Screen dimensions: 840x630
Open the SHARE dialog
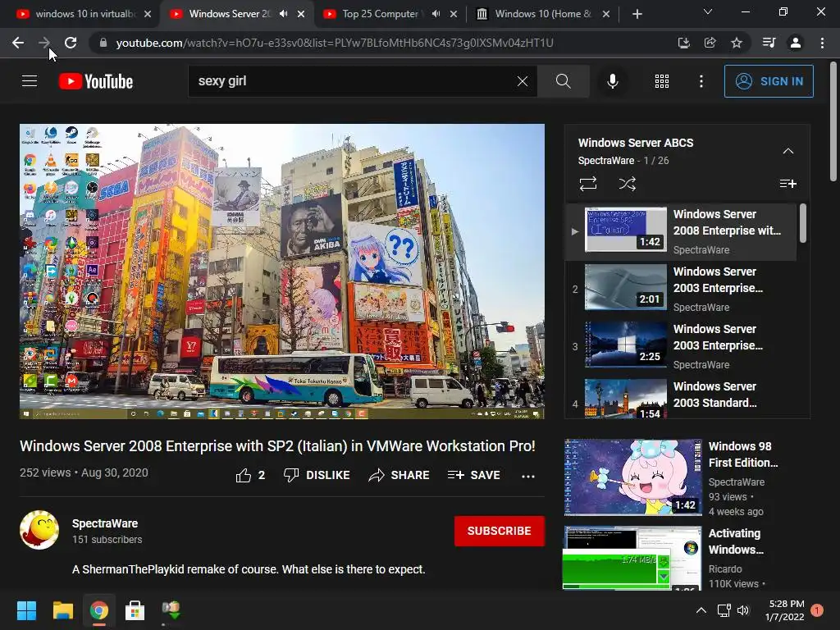click(399, 475)
